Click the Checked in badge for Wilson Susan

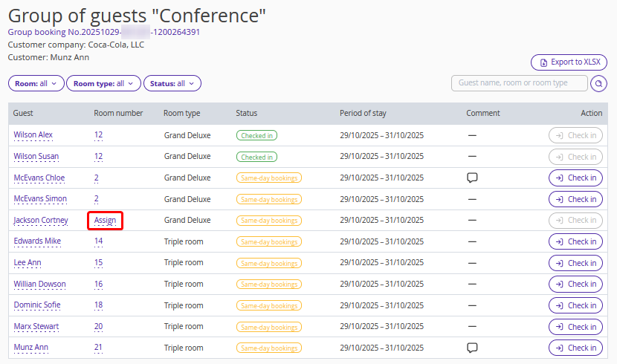tap(256, 157)
